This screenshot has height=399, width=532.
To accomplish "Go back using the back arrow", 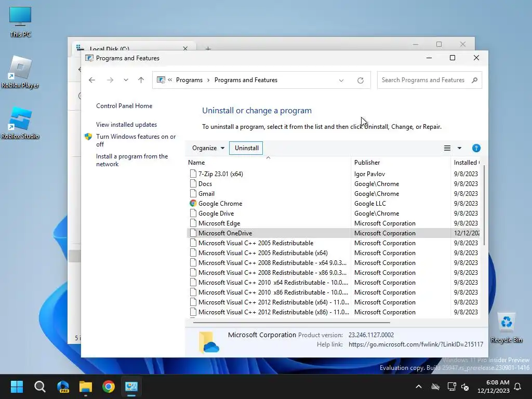I will click(x=91, y=80).
